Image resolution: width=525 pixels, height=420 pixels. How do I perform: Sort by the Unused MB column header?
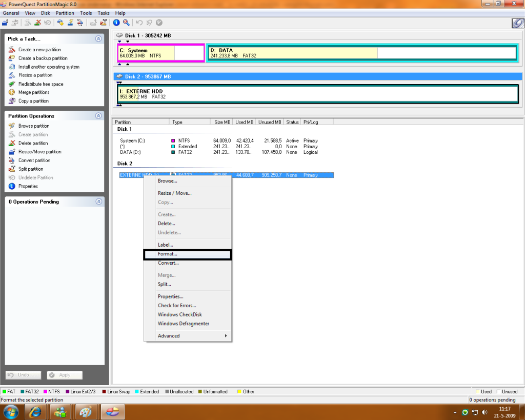pyautogui.click(x=270, y=122)
